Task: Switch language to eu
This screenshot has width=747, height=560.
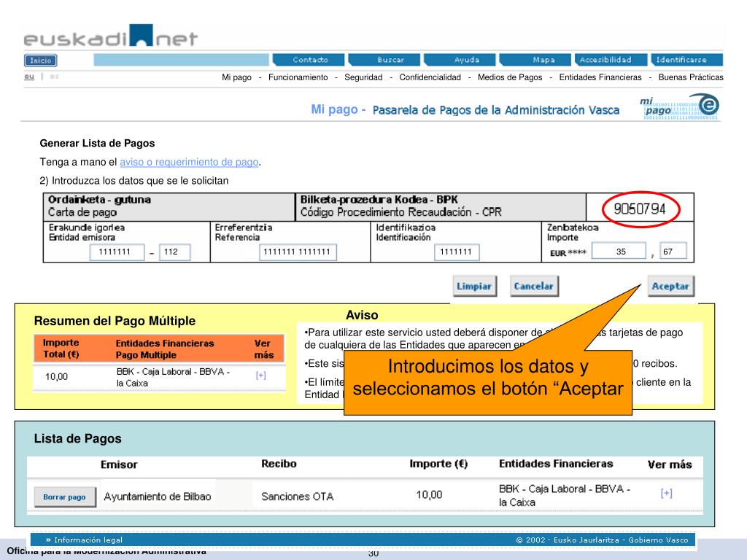Action: tap(29, 76)
